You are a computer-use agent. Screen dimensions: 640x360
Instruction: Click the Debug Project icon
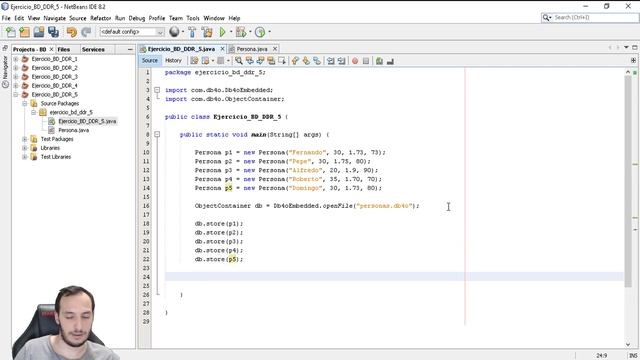tap(240, 32)
